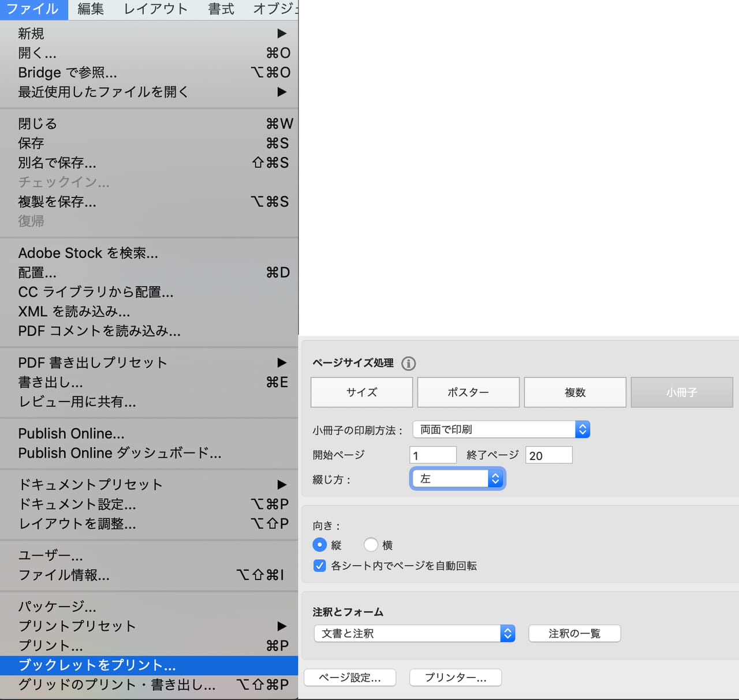Click the 小冊子 button
The image size is (739, 700).
click(x=682, y=392)
